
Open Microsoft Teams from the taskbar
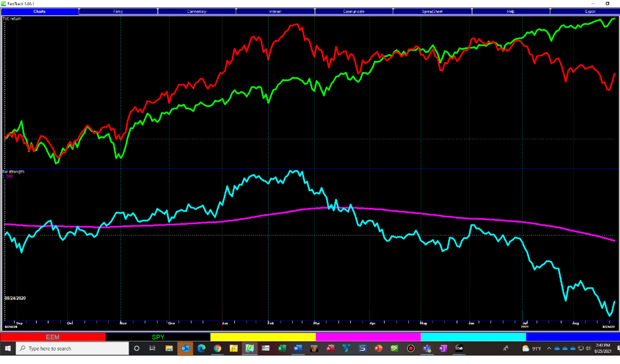pyautogui.click(x=427, y=349)
